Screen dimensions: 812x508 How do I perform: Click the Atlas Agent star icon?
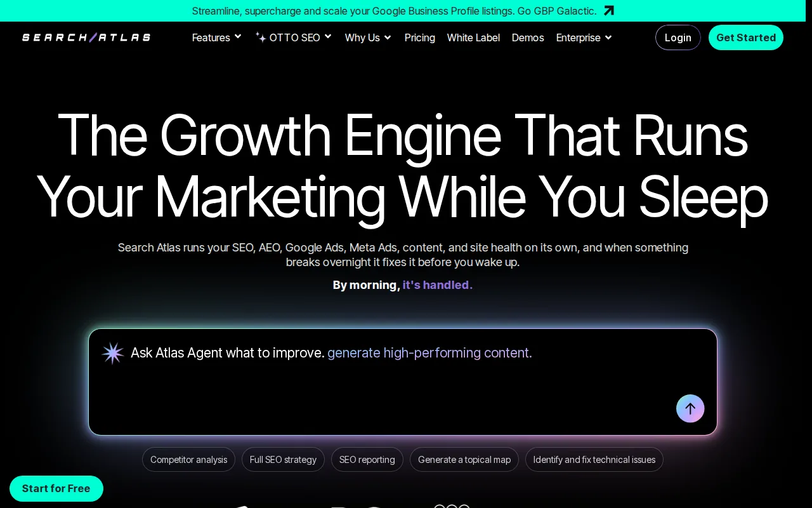pos(113,353)
